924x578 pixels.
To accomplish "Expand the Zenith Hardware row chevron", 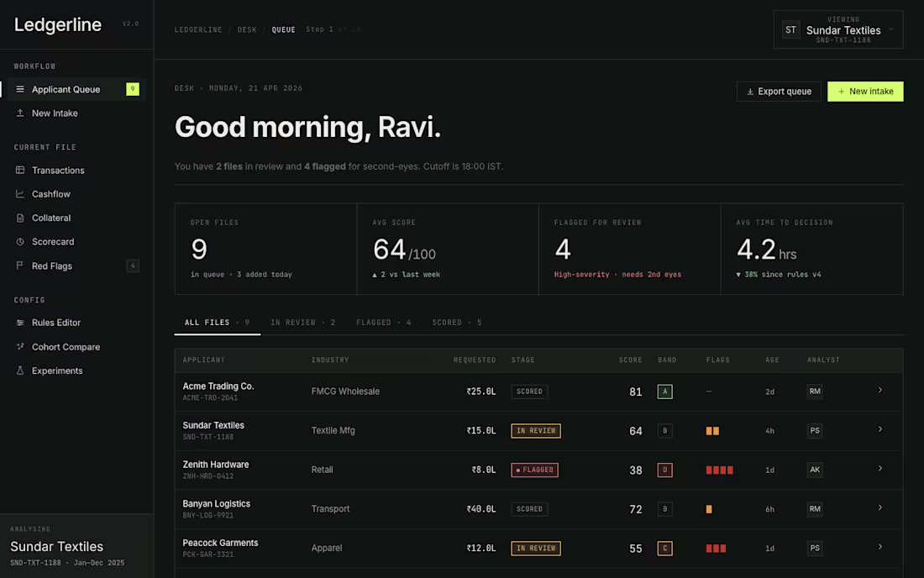I will click(x=879, y=469).
